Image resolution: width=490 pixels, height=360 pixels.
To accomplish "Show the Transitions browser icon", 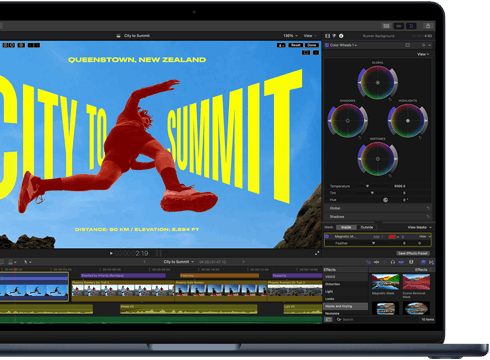I will [x=431, y=262].
